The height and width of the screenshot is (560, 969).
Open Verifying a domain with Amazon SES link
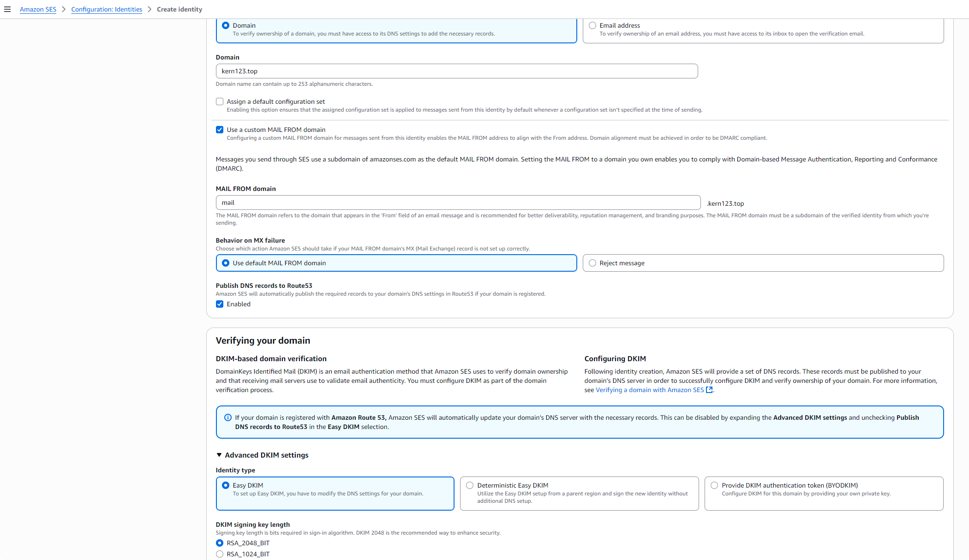click(x=650, y=390)
